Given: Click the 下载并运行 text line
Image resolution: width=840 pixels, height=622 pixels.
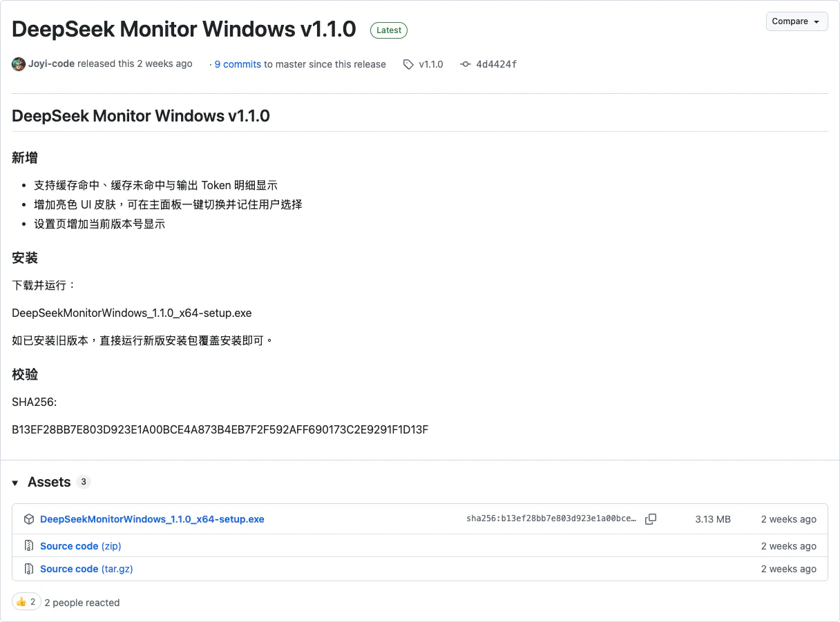Looking at the screenshot, I should [x=44, y=285].
